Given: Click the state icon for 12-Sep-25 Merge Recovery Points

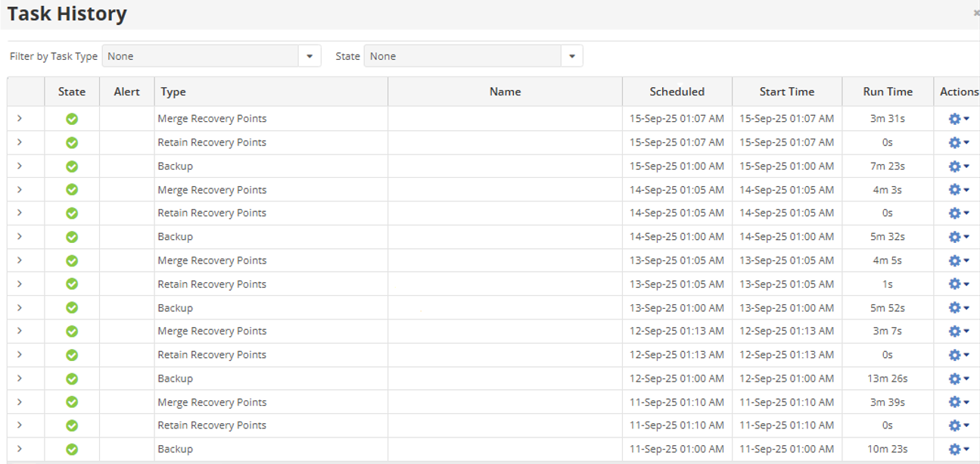Looking at the screenshot, I should pyautogui.click(x=72, y=331).
